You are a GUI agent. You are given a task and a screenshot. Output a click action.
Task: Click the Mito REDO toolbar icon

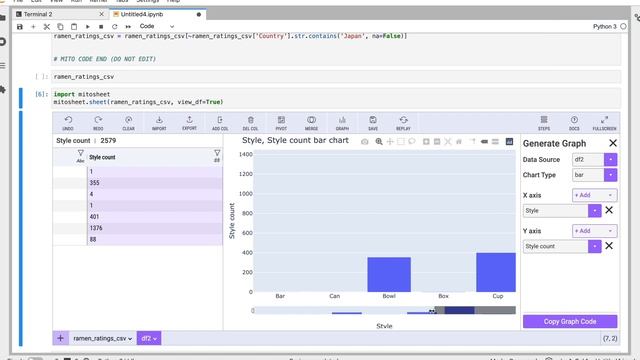point(98,122)
